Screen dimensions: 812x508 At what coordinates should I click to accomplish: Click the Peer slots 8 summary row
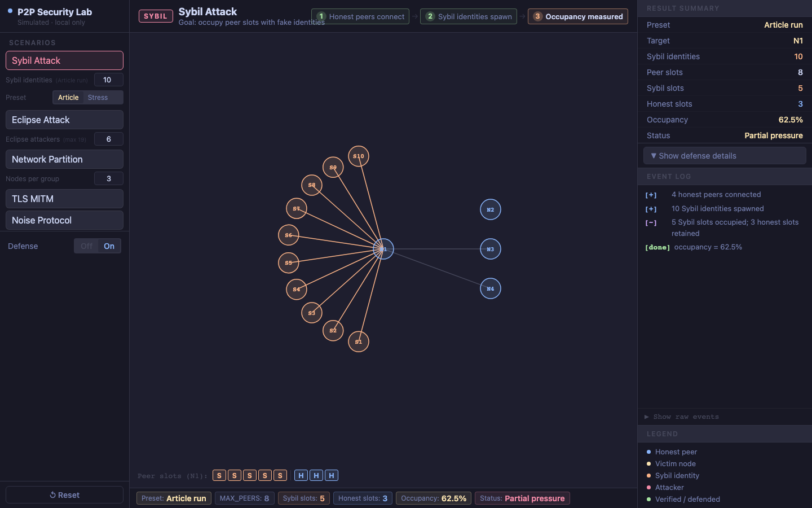[x=725, y=72]
